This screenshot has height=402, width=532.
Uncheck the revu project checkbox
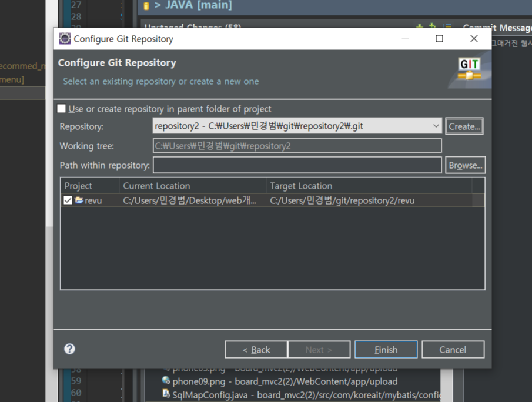click(68, 200)
